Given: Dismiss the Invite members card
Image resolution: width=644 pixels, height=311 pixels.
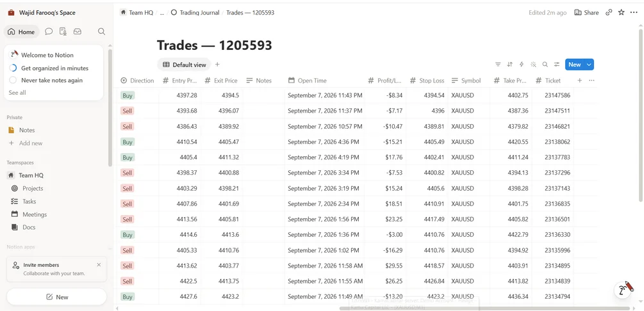Looking at the screenshot, I should pos(99,265).
